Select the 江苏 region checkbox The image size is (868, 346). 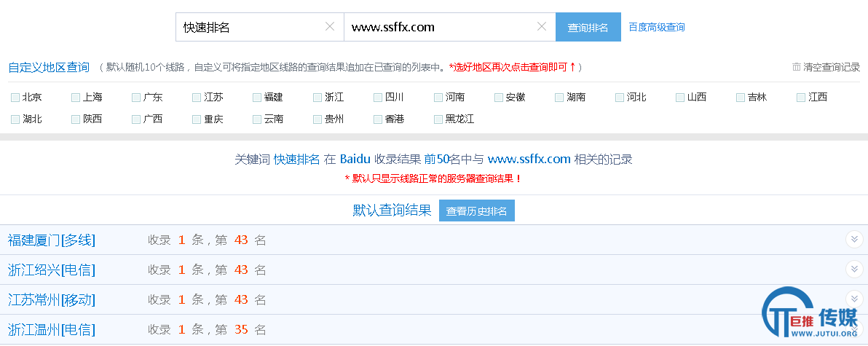pos(196,98)
